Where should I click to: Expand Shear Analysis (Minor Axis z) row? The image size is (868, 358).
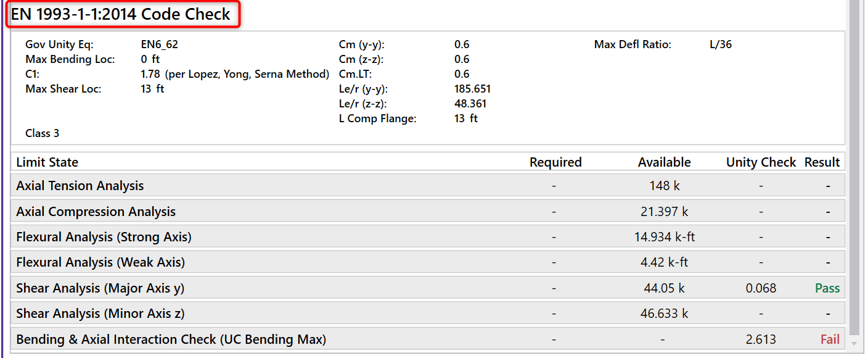tap(100, 314)
